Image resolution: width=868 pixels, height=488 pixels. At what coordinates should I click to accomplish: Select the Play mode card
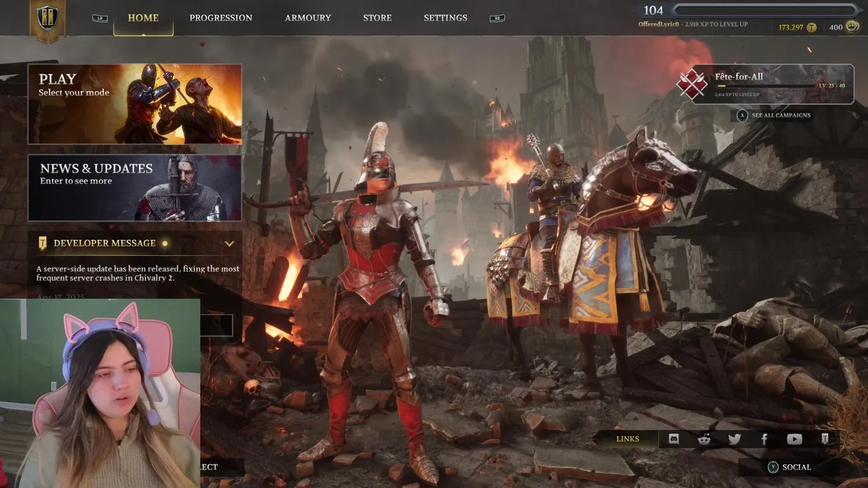pyautogui.click(x=135, y=104)
